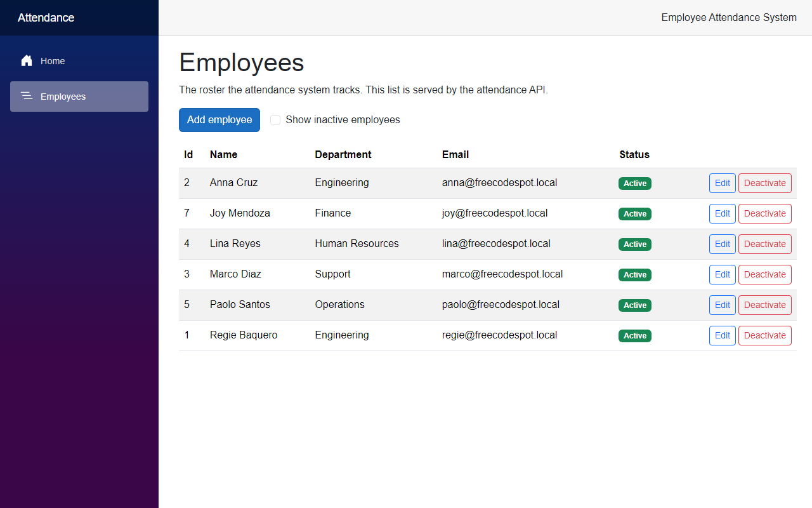Select Employees in the sidebar navigation
Viewport: 812px width, 508px height.
(79, 97)
